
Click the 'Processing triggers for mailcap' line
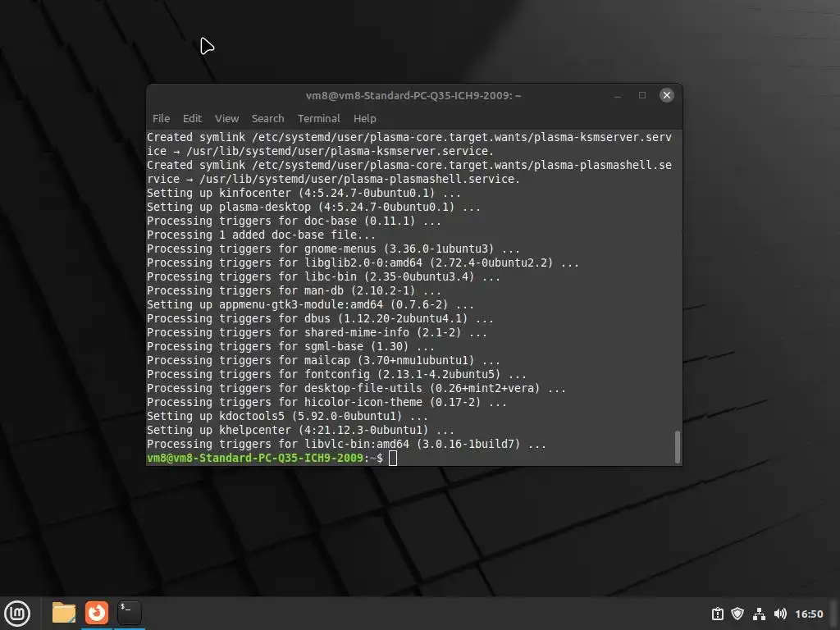[x=323, y=360]
